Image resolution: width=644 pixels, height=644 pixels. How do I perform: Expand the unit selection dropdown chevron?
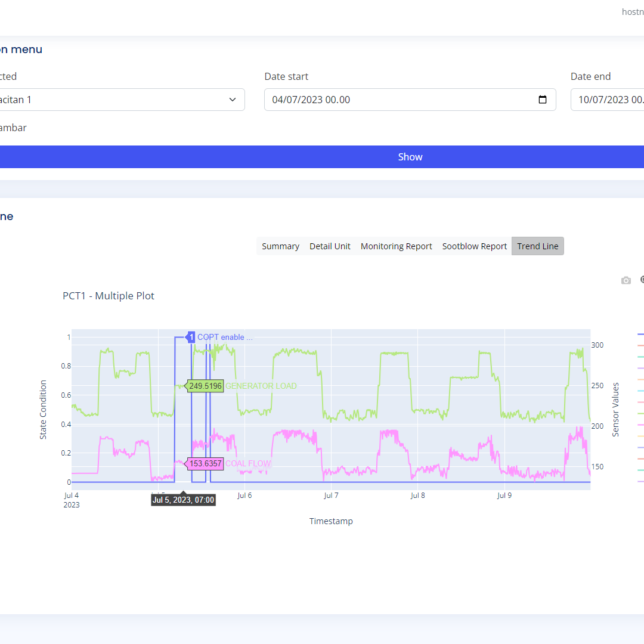click(233, 100)
